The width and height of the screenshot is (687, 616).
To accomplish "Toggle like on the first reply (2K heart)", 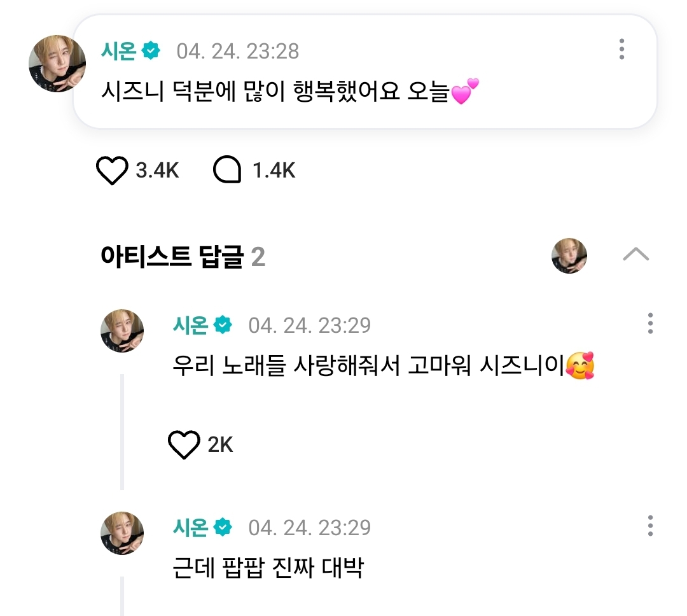I will 184,445.
